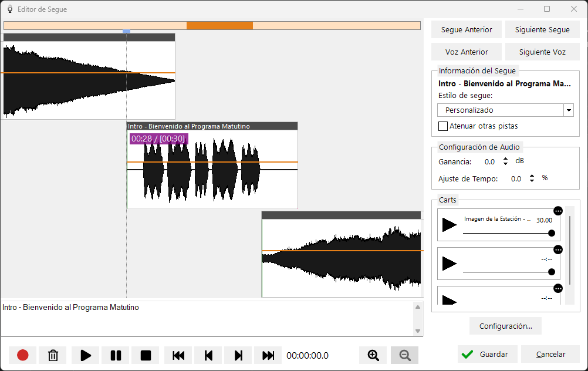This screenshot has height=371, width=588.
Task: Zoom in on the waveform timeline
Action: [x=373, y=355]
